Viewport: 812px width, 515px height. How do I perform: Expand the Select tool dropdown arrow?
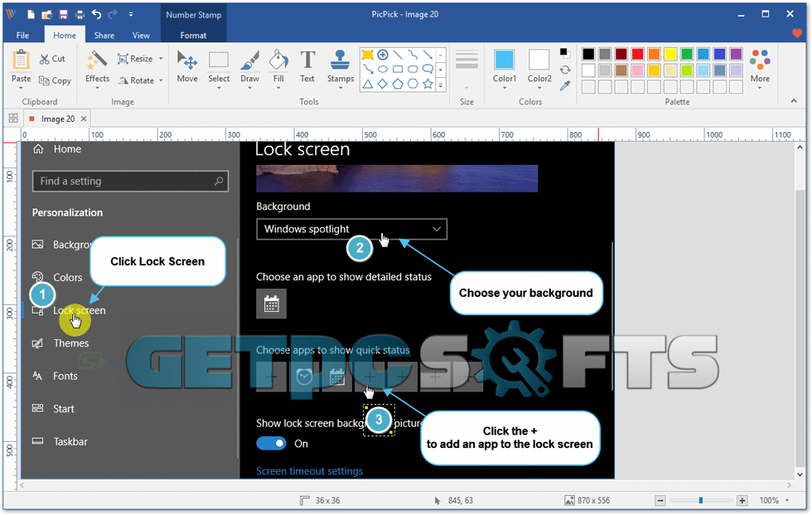219,88
